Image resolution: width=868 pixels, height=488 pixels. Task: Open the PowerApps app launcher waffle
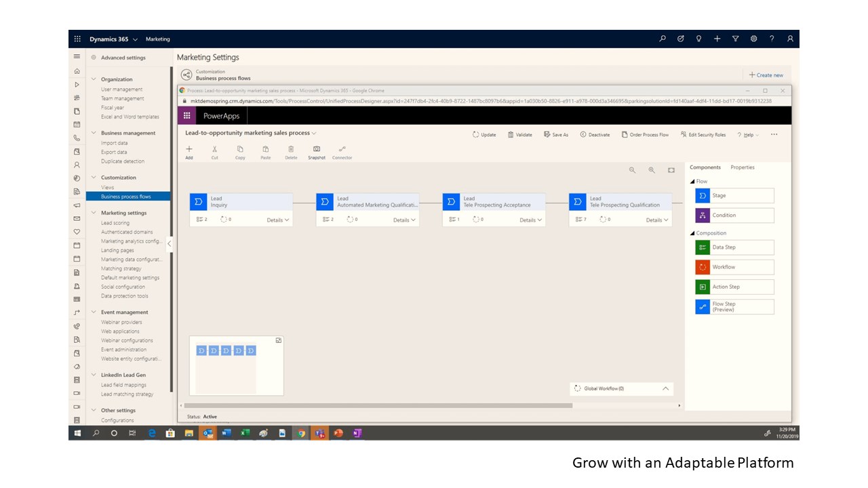pos(187,115)
